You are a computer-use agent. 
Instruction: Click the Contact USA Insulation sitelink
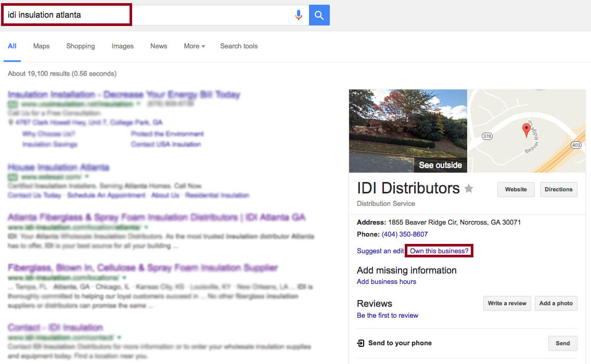point(166,145)
